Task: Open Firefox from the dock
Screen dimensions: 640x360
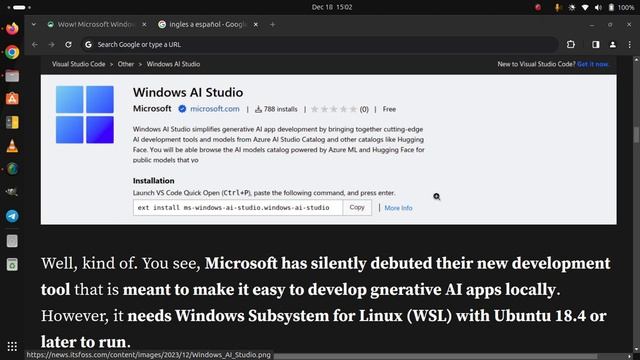Action: [x=12, y=29]
